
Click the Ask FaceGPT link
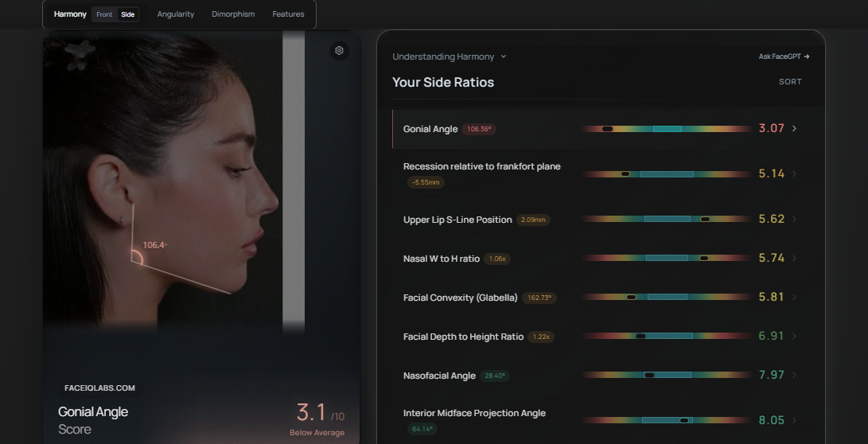pyautogui.click(x=784, y=56)
